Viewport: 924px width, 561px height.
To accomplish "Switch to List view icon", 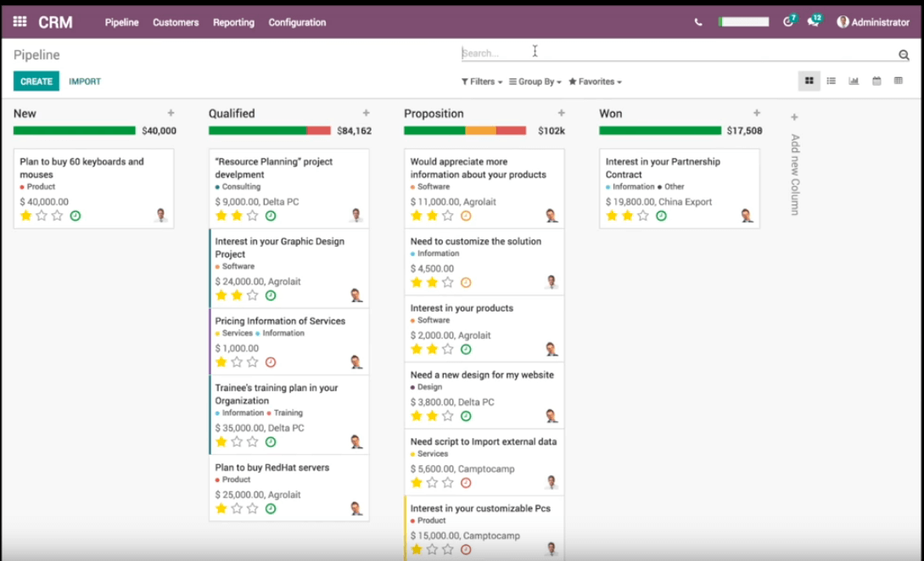I will click(832, 81).
